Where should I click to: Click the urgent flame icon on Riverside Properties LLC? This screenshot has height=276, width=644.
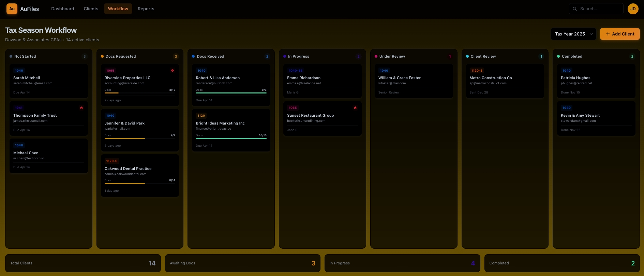click(173, 71)
